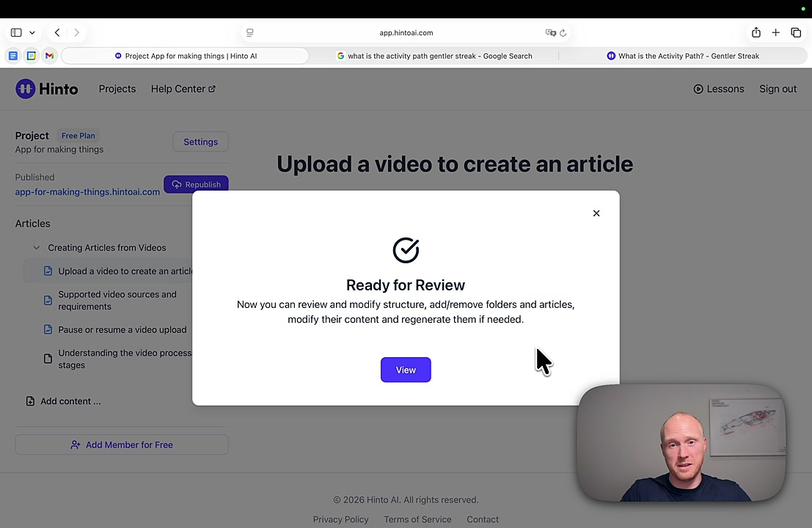Toggle the browser sidebar

16,32
